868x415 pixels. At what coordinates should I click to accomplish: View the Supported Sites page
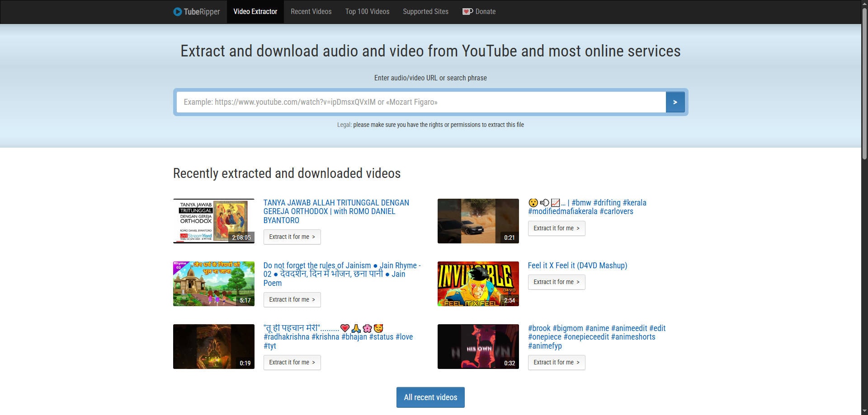[x=425, y=12]
